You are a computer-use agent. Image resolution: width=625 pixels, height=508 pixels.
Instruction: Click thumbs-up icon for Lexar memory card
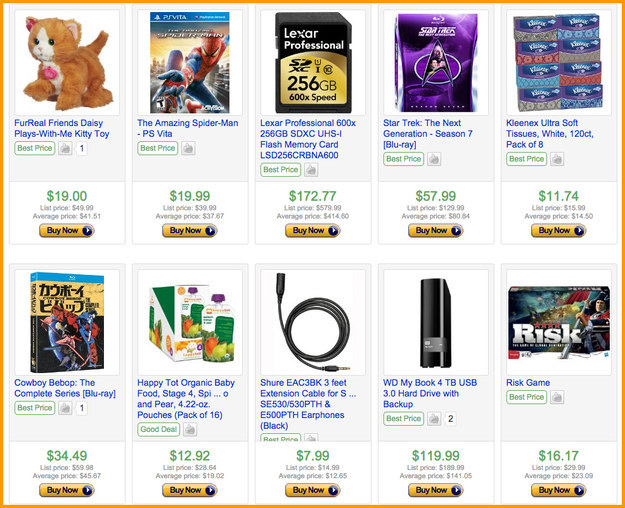(310, 171)
